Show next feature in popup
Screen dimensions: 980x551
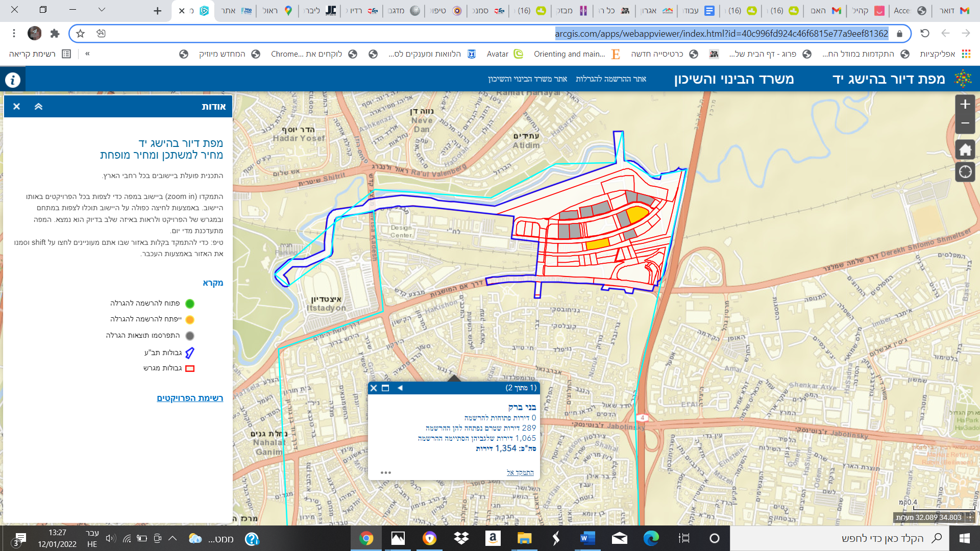coord(400,388)
